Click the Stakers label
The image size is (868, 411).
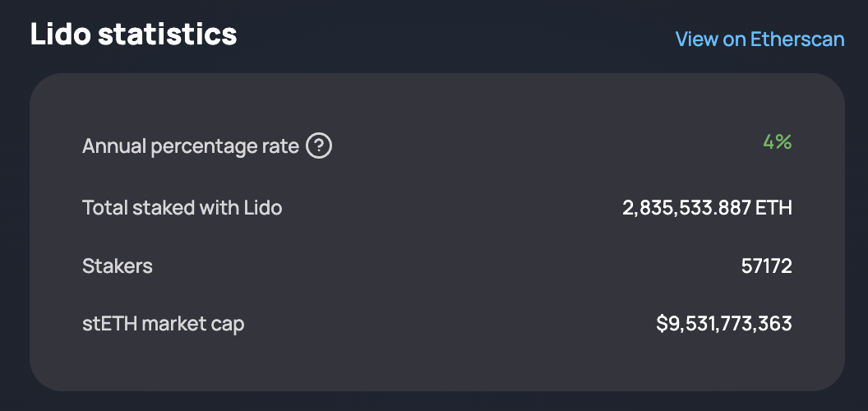tap(118, 266)
